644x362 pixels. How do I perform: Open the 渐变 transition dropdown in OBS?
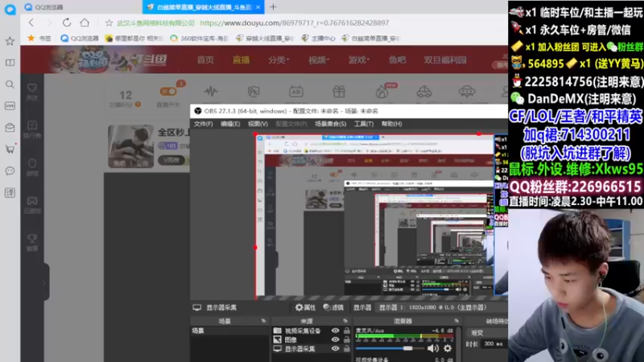coord(487,332)
